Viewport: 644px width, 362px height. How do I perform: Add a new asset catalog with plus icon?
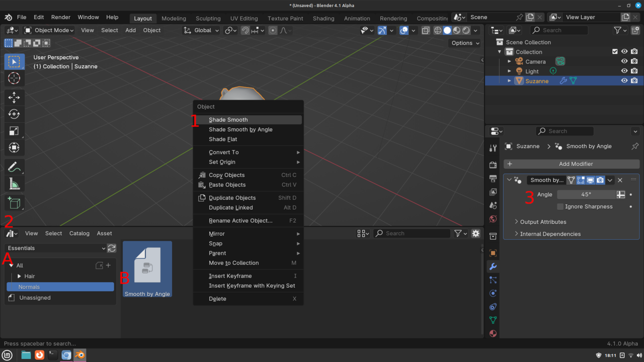point(108,265)
